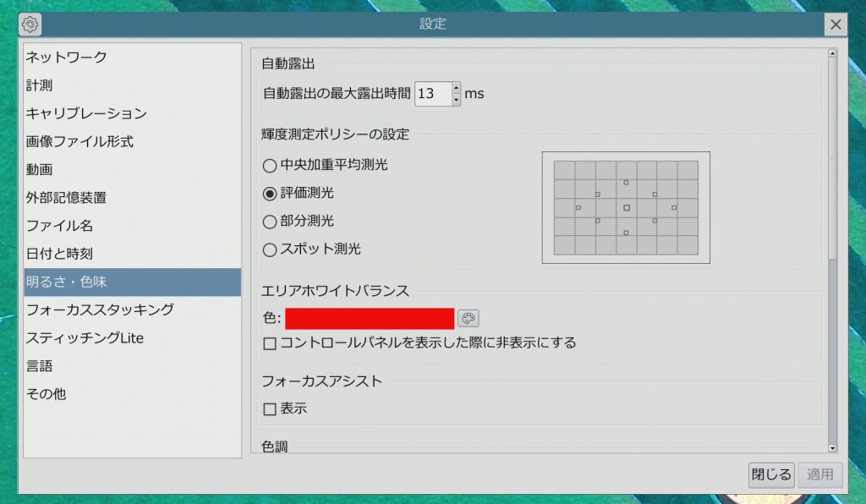Select 中央加重平均測光 radio option
This screenshot has width=866, height=504.
[x=270, y=166]
